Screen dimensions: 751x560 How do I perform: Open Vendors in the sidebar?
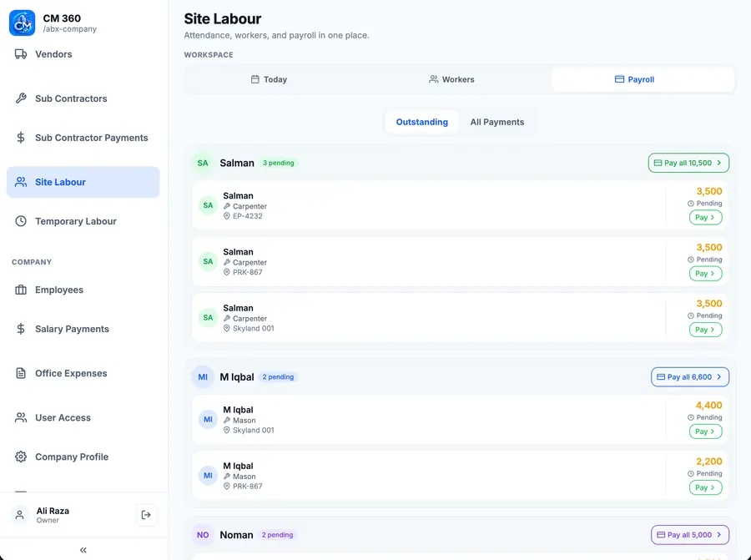(x=83, y=54)
